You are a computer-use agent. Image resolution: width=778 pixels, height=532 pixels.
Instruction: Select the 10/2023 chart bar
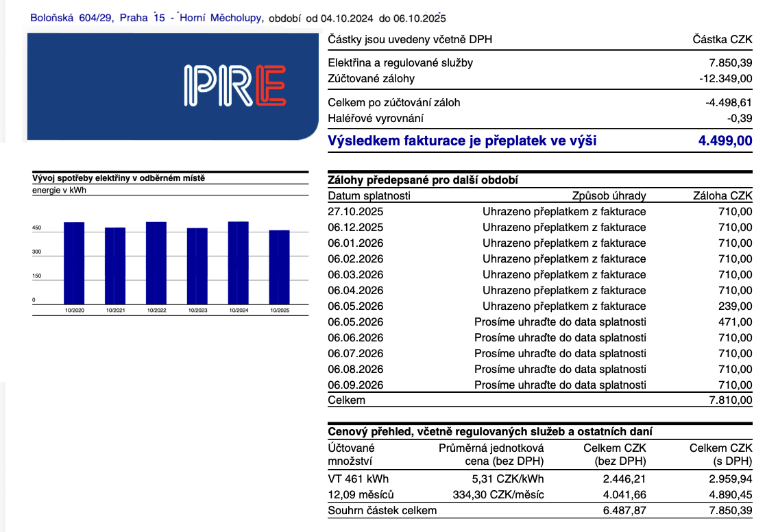point(197,266)
